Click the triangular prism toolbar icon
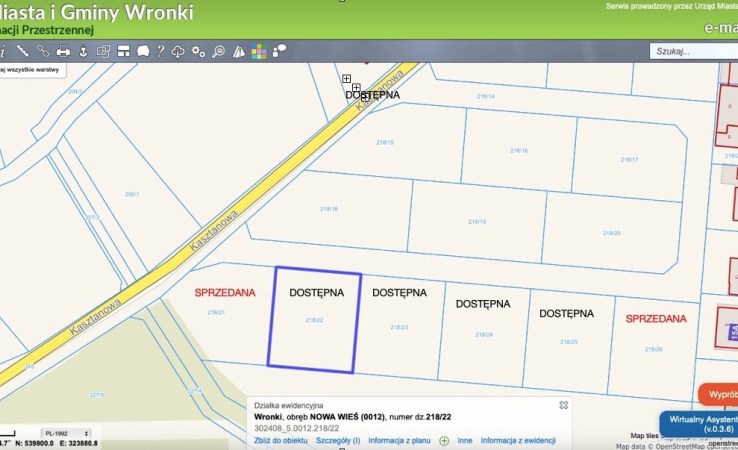This screenshot has width=738, height=450. coord(239,51)
